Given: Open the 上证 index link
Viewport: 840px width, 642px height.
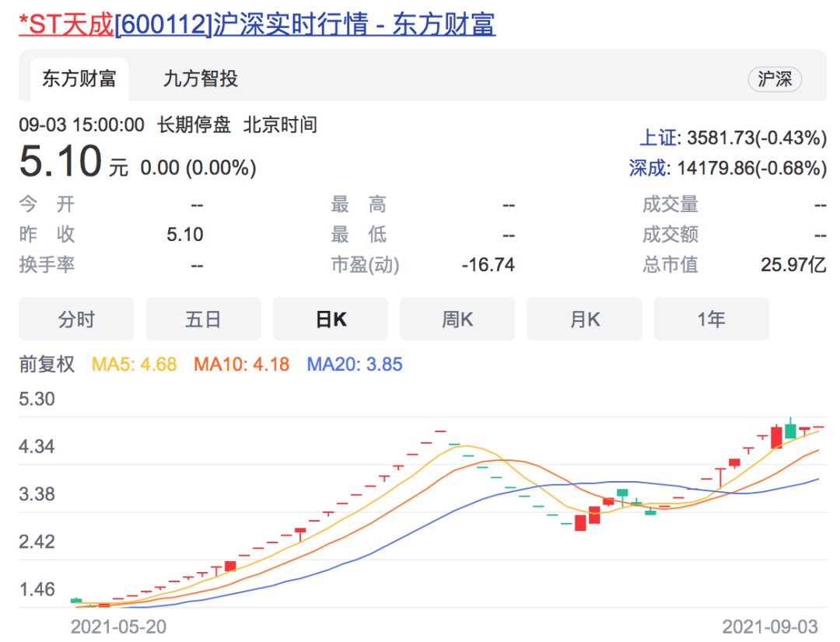Looking at the screenshot, I should (659, 138).
